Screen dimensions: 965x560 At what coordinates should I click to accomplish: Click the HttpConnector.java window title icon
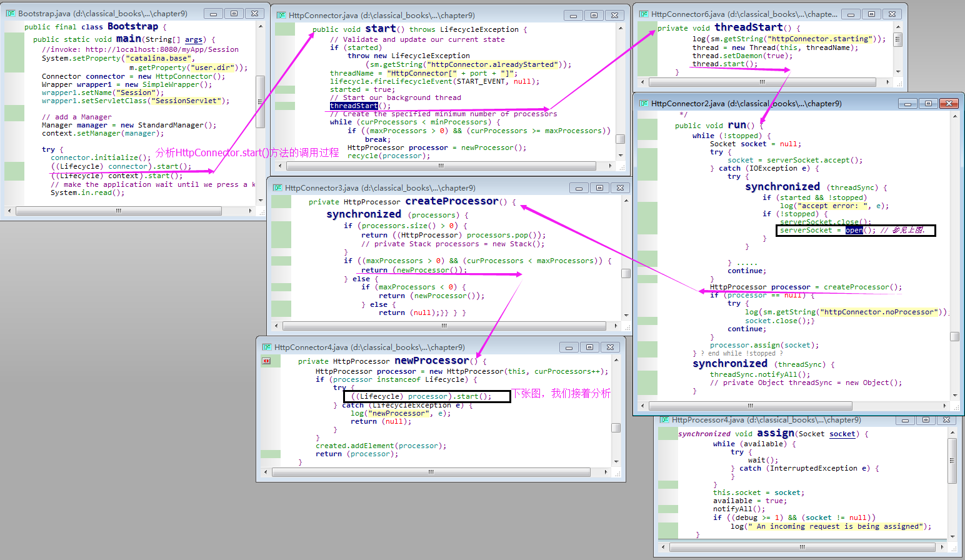281,15
